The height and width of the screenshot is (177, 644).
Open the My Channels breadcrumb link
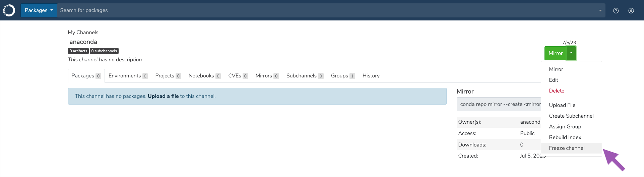[83, 33]
